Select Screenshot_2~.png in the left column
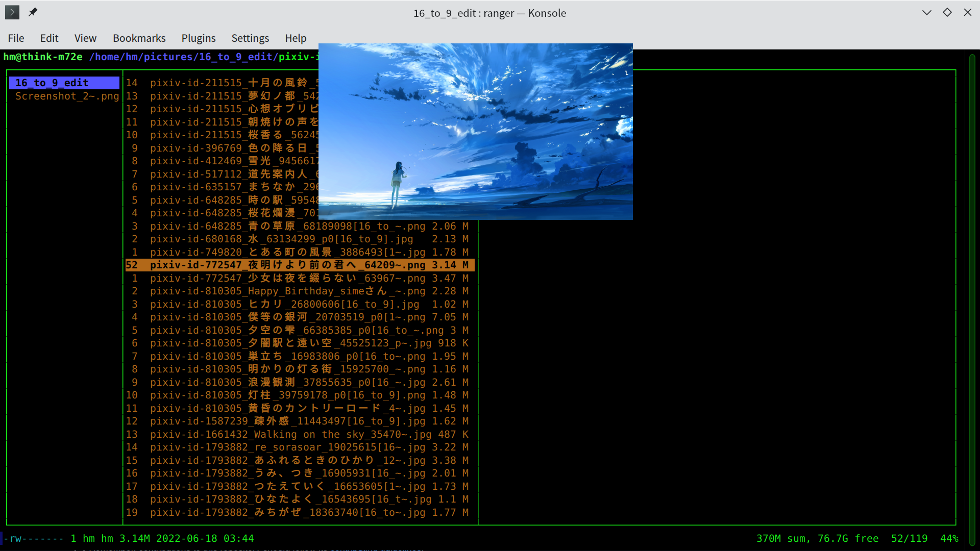This screenshot has width=980, height=551. pos(66,96)
